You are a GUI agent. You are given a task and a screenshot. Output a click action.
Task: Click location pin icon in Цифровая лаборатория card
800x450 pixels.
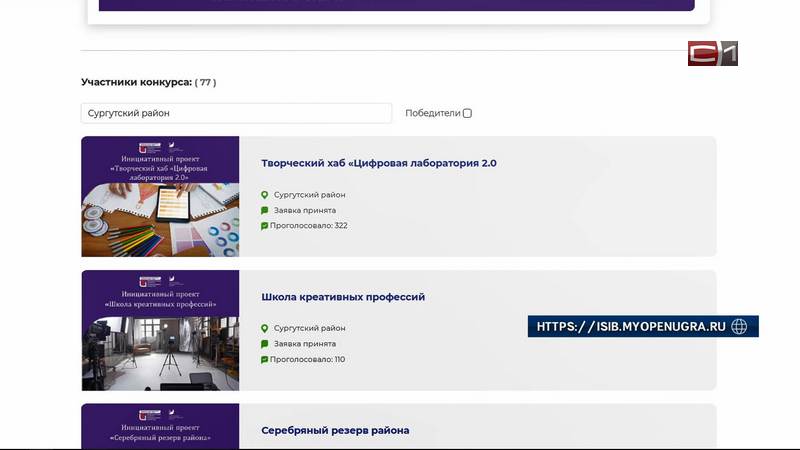(264, 195)
